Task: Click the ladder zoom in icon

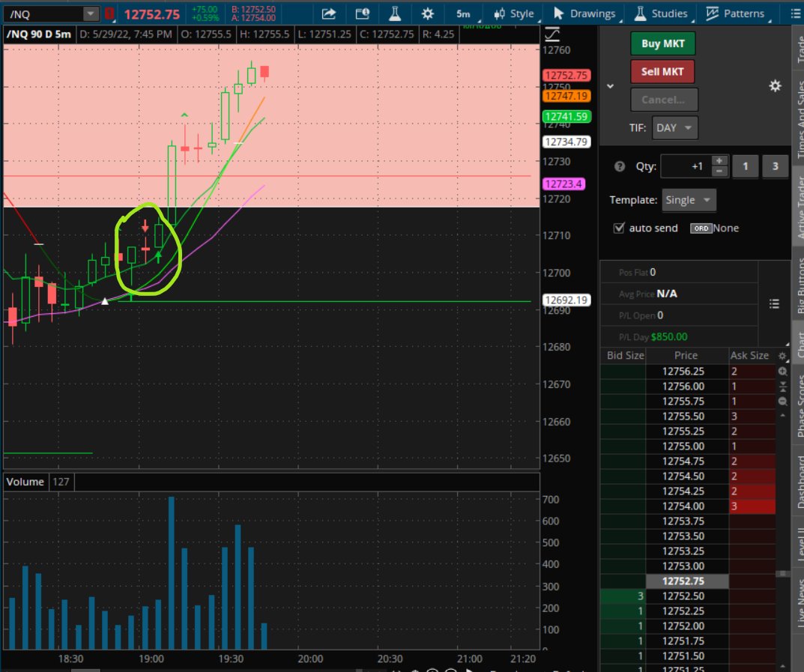Action: pyautogui.click(x=782, y=371)
